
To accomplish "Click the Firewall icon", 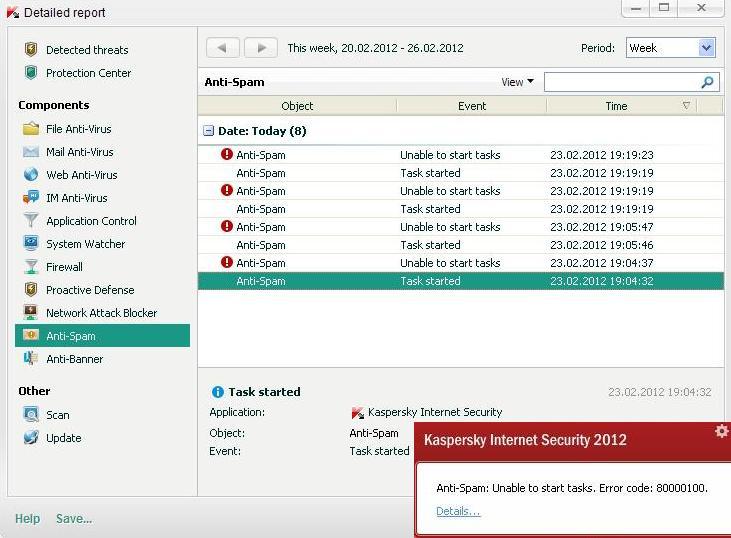I will click(31, 266).
